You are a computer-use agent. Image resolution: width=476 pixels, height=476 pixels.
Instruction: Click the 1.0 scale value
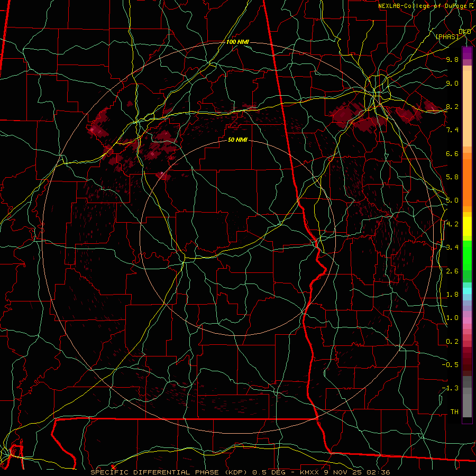(452, 318)
